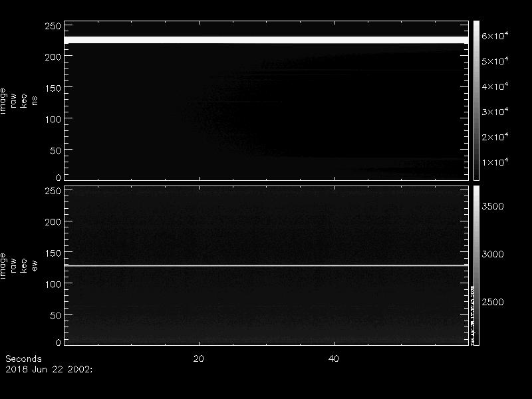The image size is (532, 399).
Task: Click the '5×10⁴' colorbar label
Action: (x=495, y=61)
